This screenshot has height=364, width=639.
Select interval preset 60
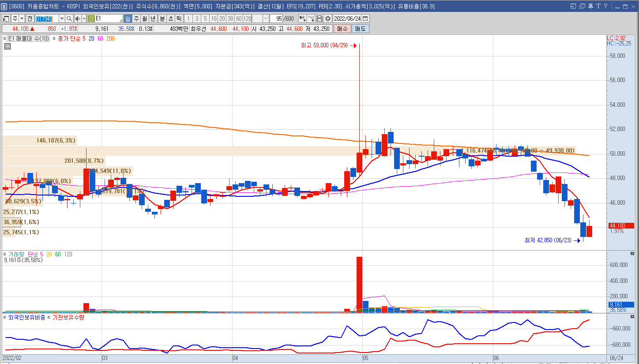pyautogui.click(x=239, y=19)
